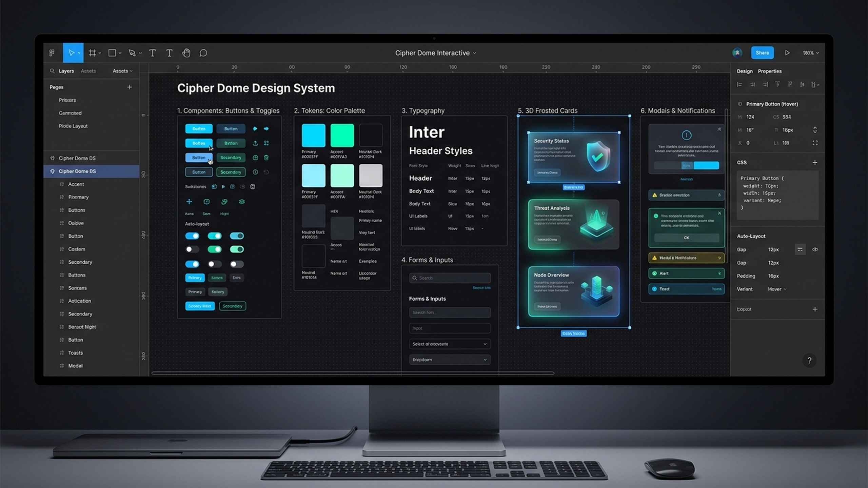Toggle the Auto-Layout eye visibility icon

tap(815, 250)
